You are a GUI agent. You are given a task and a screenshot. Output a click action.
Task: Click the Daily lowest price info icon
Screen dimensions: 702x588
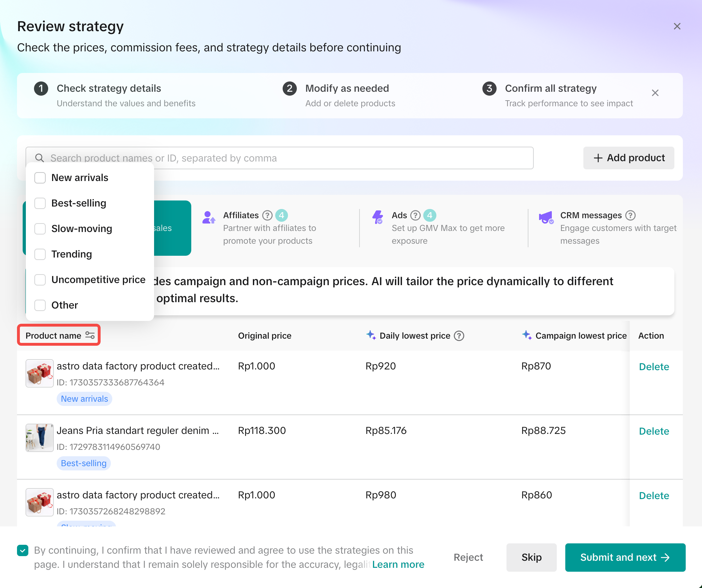(459, 336)
